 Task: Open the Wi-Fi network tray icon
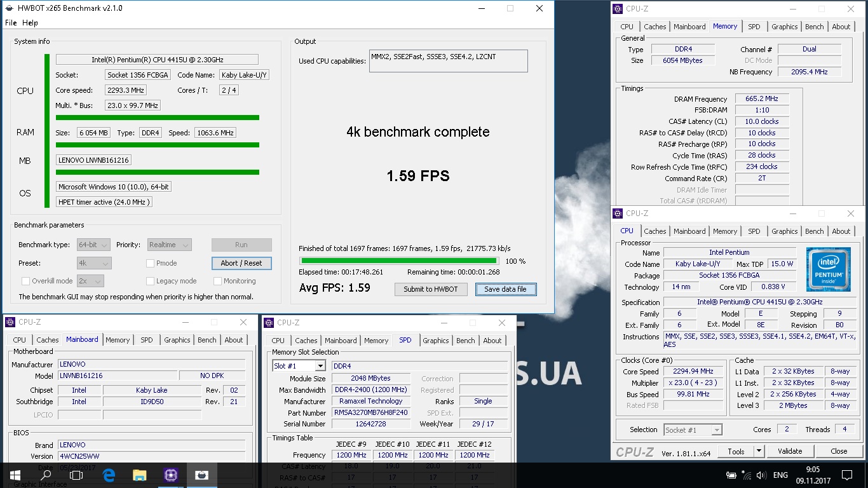(746, 475)
